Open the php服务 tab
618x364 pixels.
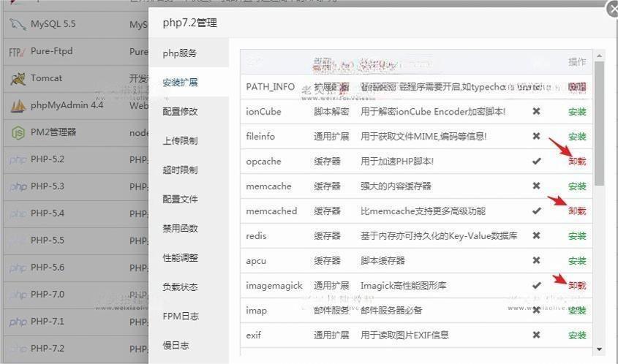pyautogui.click(x=189, y=53)
